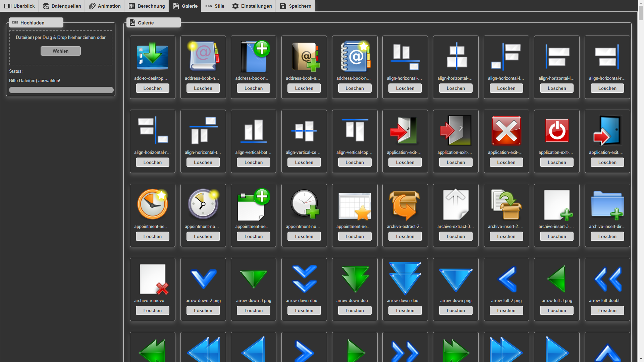Delete add-to-desktop image via Löschen
The height and width of the screenshot is (362, 644).
[x=152, y=88]
